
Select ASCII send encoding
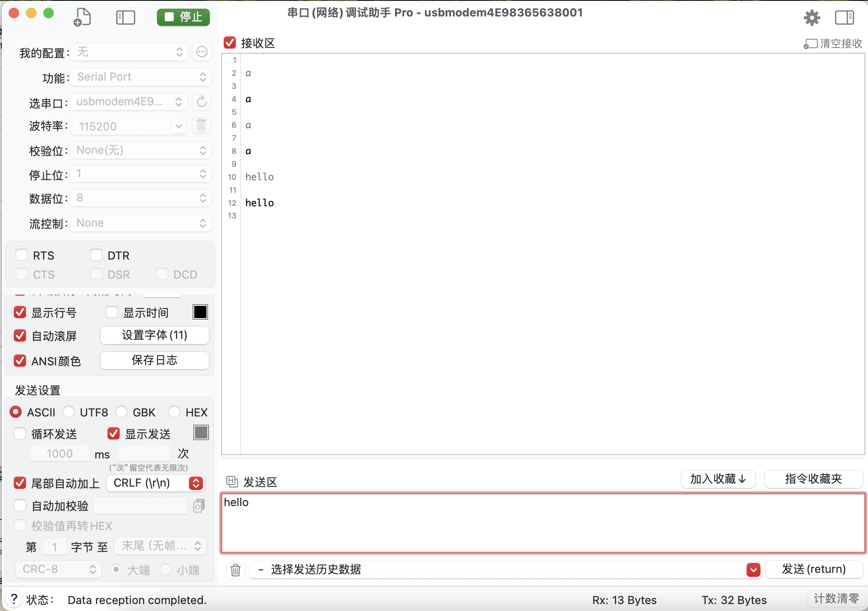coord(16,412)
